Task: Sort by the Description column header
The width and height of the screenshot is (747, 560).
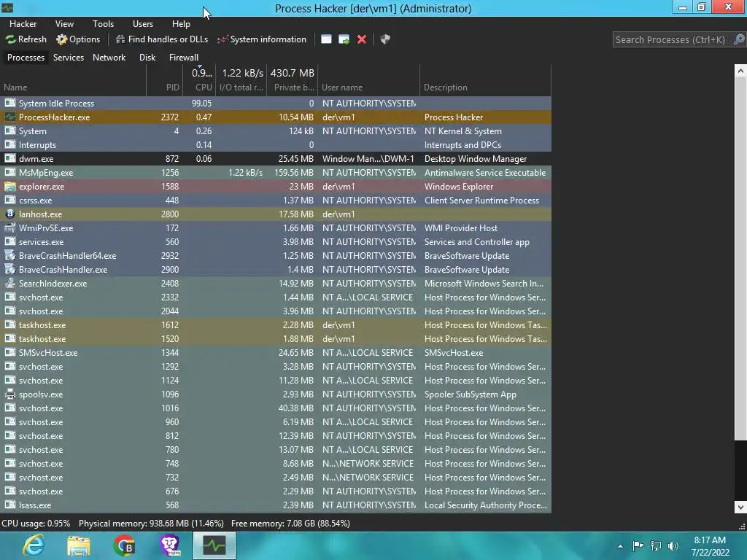Action: 485,80
